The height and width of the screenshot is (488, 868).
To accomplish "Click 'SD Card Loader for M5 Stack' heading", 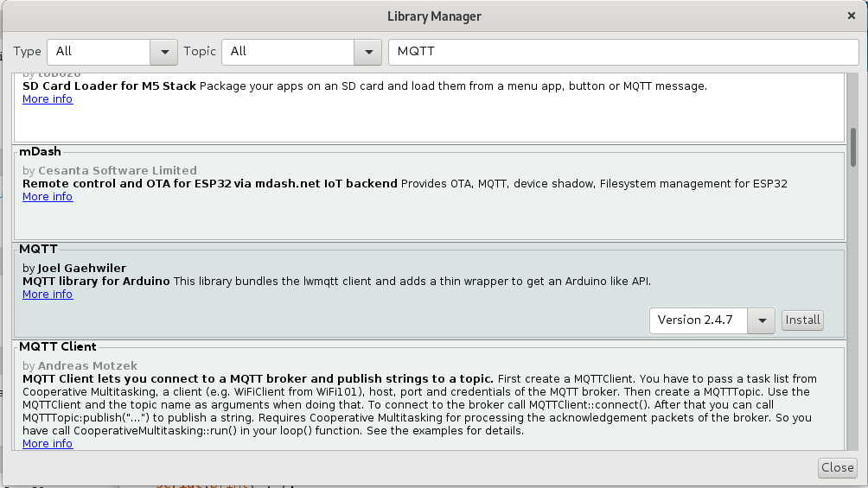I will coord(109,86).
